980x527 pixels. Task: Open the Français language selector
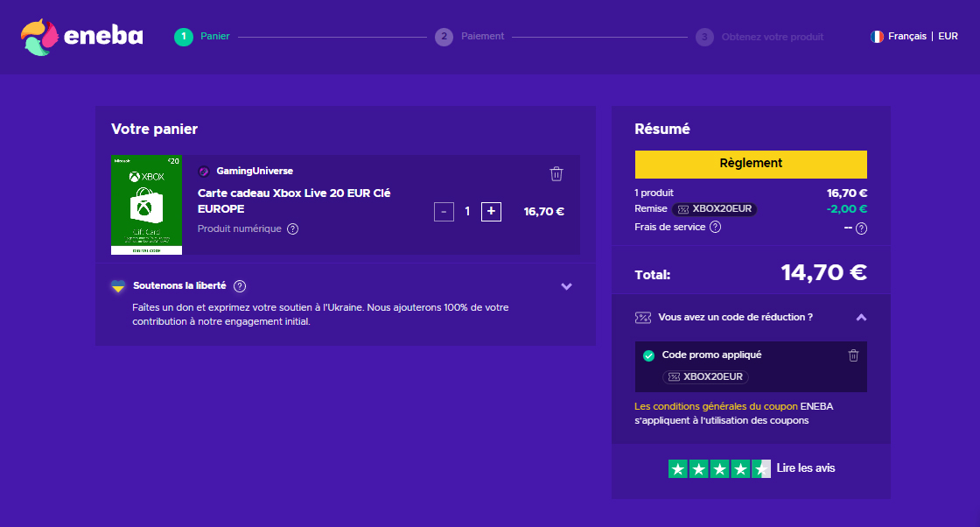[x=906, y=37]
